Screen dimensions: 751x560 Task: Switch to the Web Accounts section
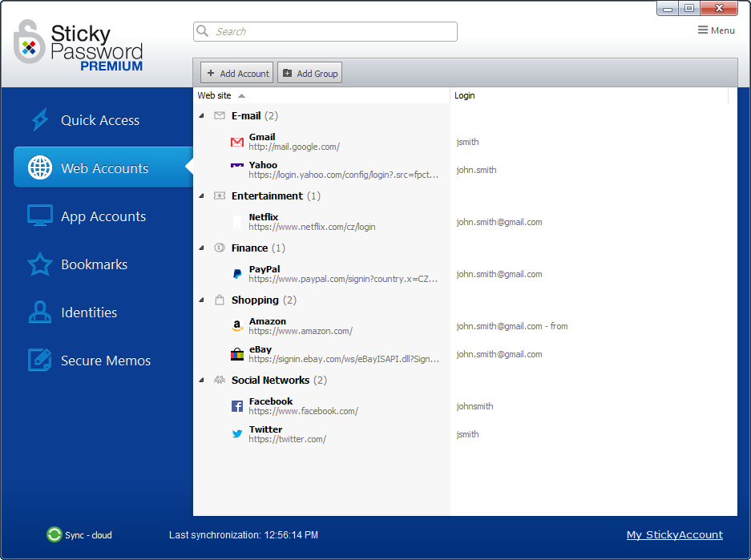point(103,167)
